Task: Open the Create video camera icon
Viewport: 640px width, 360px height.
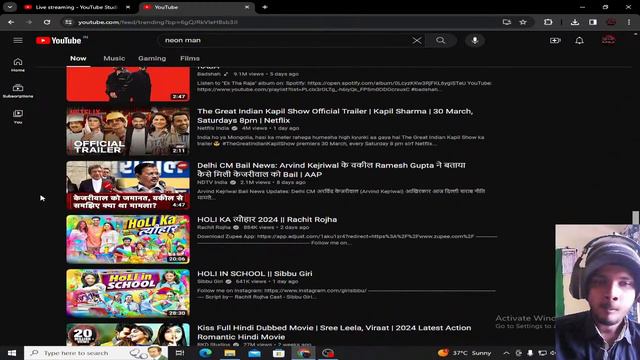Action: [x=555, y=40]
